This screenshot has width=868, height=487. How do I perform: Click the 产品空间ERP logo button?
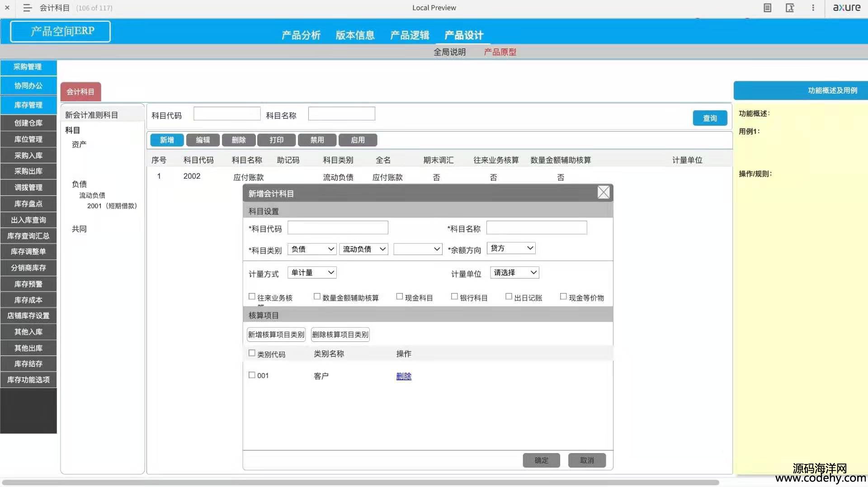click(60, 31)
